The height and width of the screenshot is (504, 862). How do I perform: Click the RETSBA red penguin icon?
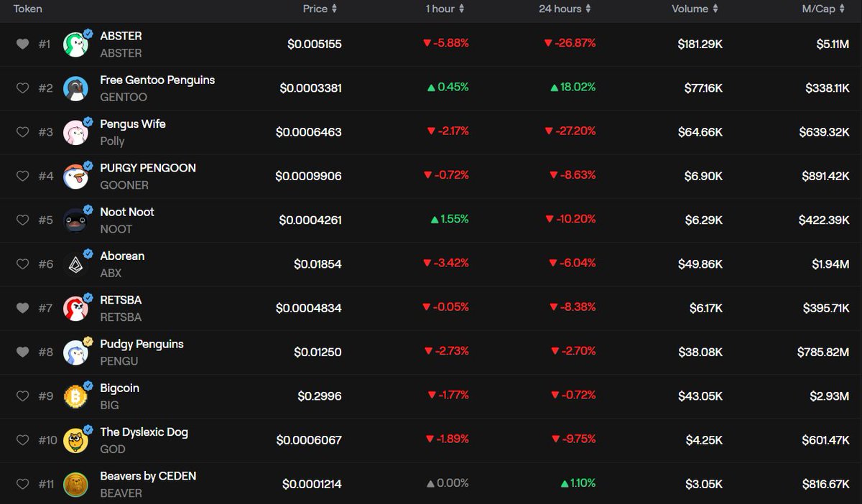tap(75, 308)
